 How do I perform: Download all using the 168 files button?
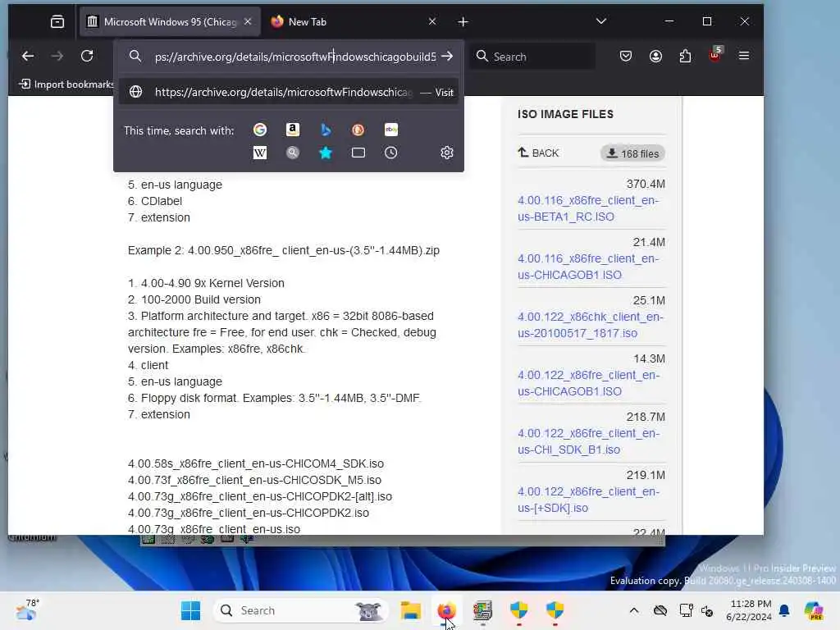(x=632, y=153)
